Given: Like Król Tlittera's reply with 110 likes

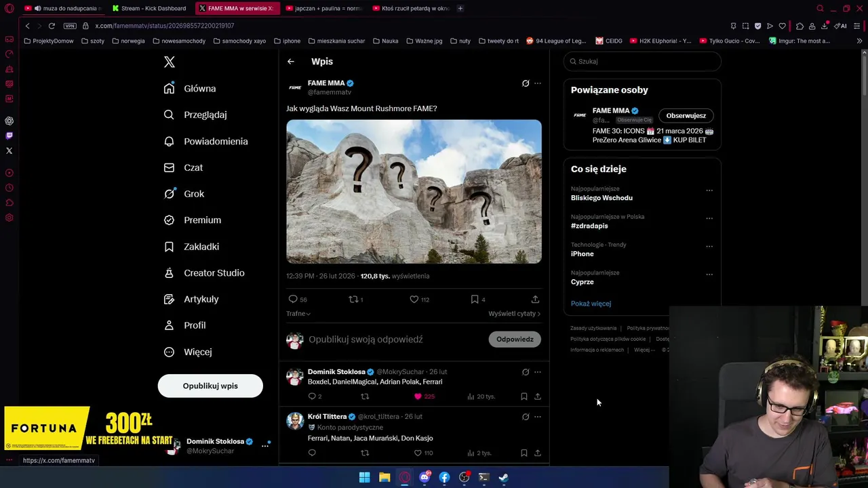Looking at the screenshot, I should (423, 453).
